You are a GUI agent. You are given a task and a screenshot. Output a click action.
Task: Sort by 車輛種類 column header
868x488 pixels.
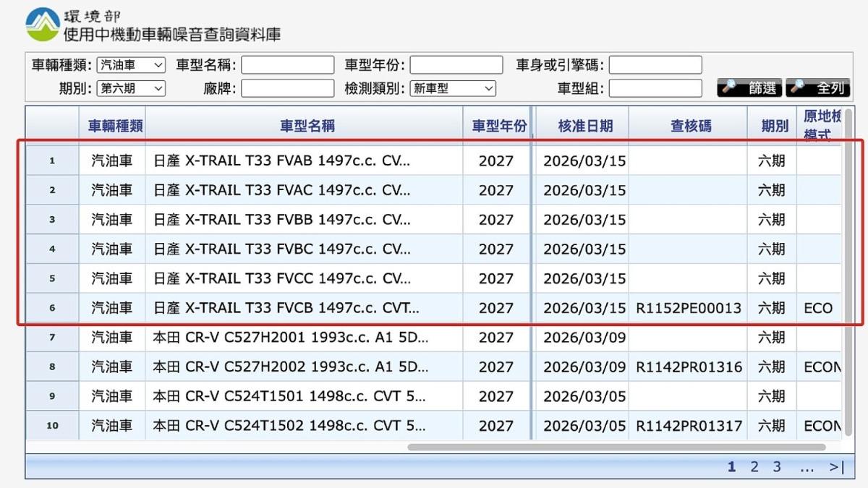pyautogui.click(x=112, y=126)
